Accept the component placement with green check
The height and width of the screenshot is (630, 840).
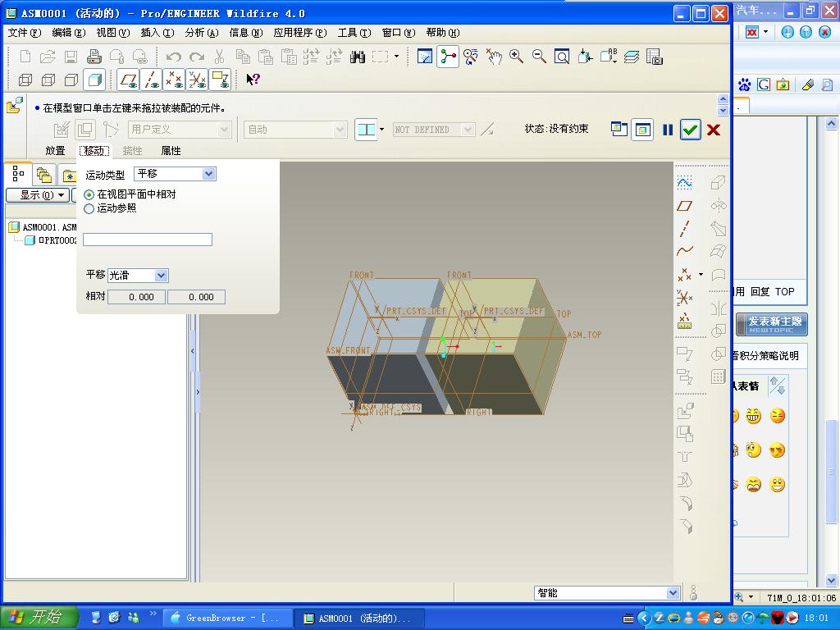[x=691, y=130]
